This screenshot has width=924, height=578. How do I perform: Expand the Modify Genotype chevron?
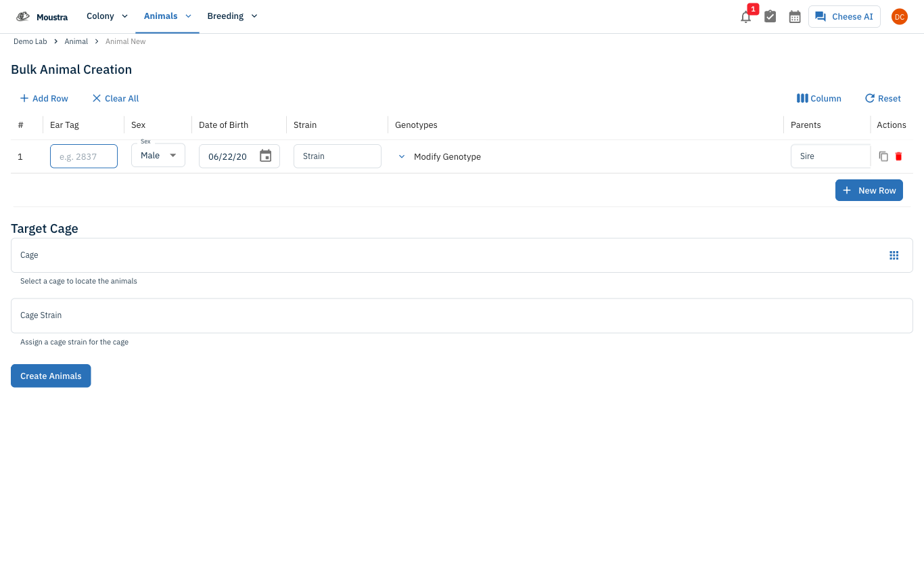click(x=402, y=156)
